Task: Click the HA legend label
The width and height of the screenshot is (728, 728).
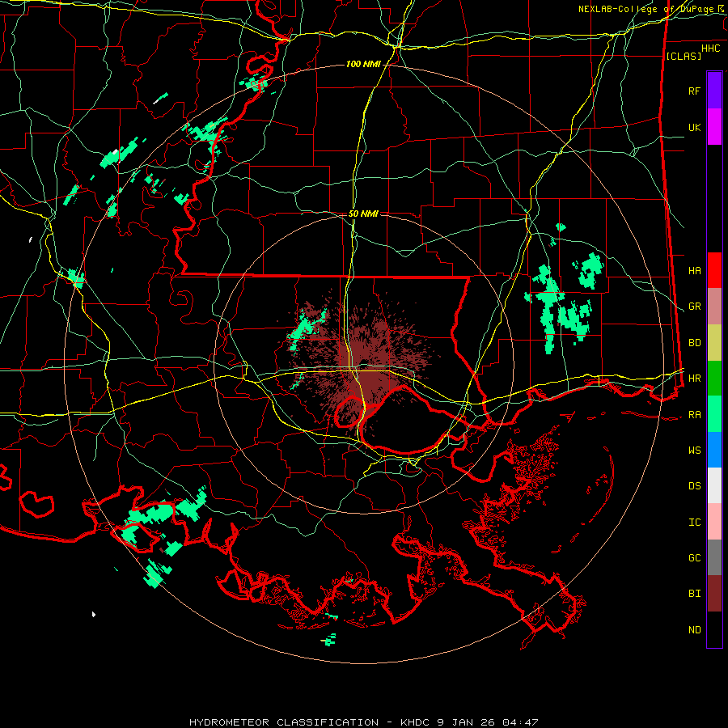Action: pyautogui.click(x=695, y=270)
